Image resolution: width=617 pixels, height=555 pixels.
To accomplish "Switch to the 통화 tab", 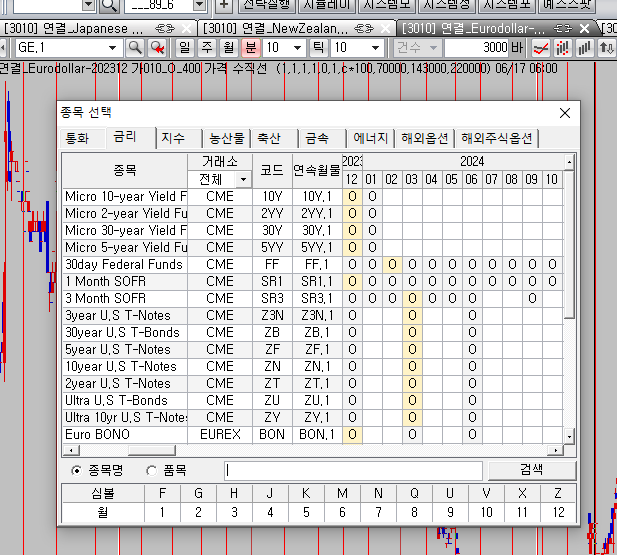I will 77,138.
